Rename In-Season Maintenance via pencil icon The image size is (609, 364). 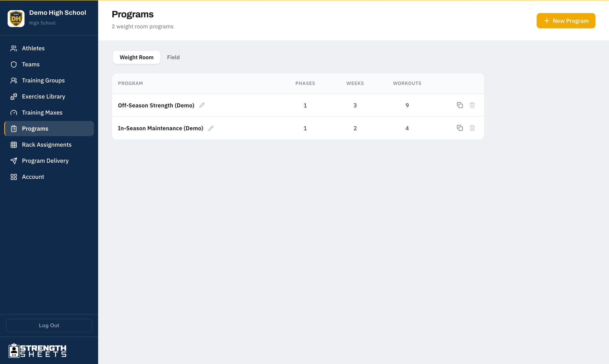click(x=211, y=128)
